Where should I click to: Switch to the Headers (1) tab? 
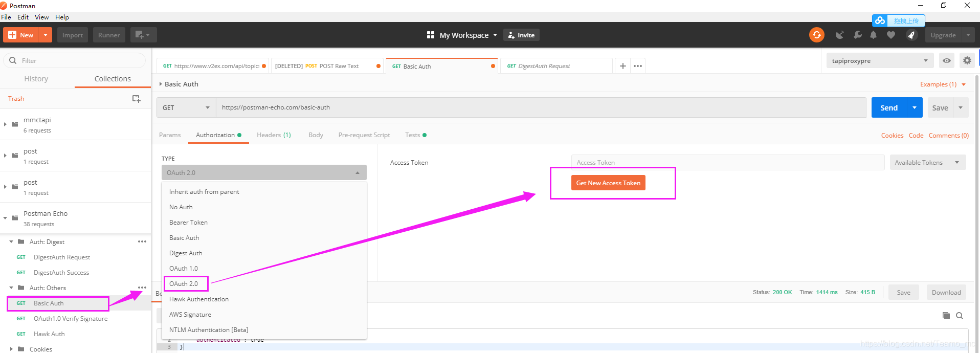274,135
